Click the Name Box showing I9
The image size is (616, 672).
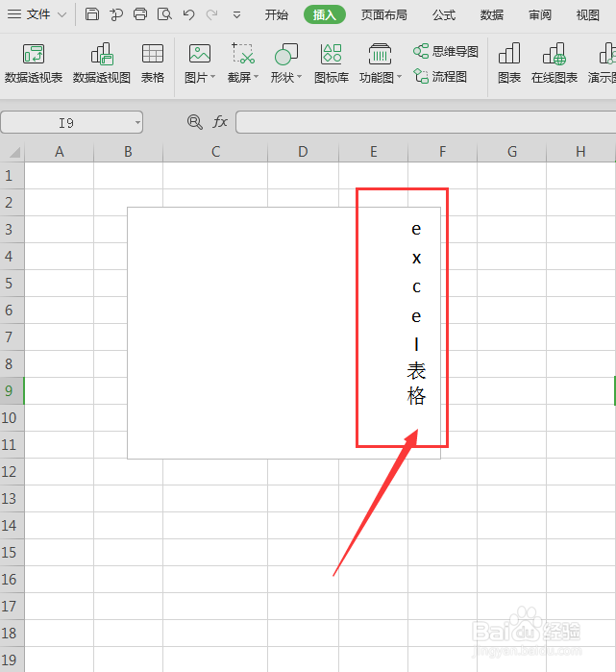[x=66, y=123]
